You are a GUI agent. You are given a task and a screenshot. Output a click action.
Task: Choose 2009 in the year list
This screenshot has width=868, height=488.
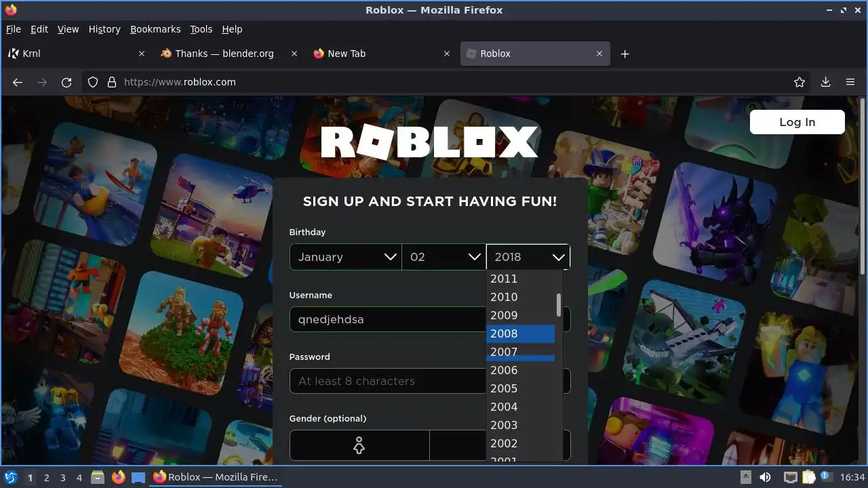521,315
